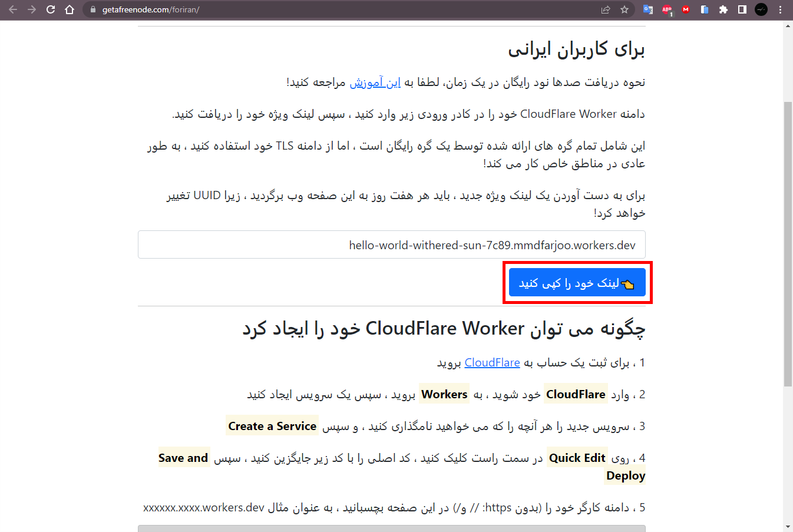Reload the current page
Image resolution: width=793 pixels, height=532 pixels.
tap(51, 9)
